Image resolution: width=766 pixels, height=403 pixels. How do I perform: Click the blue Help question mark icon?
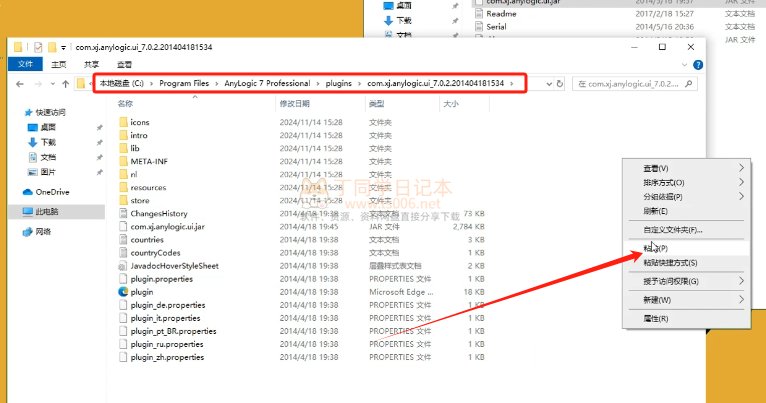[697, 64]
